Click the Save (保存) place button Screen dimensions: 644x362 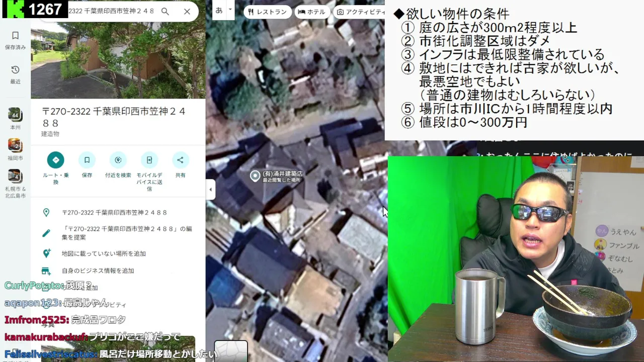pos(87,160)
